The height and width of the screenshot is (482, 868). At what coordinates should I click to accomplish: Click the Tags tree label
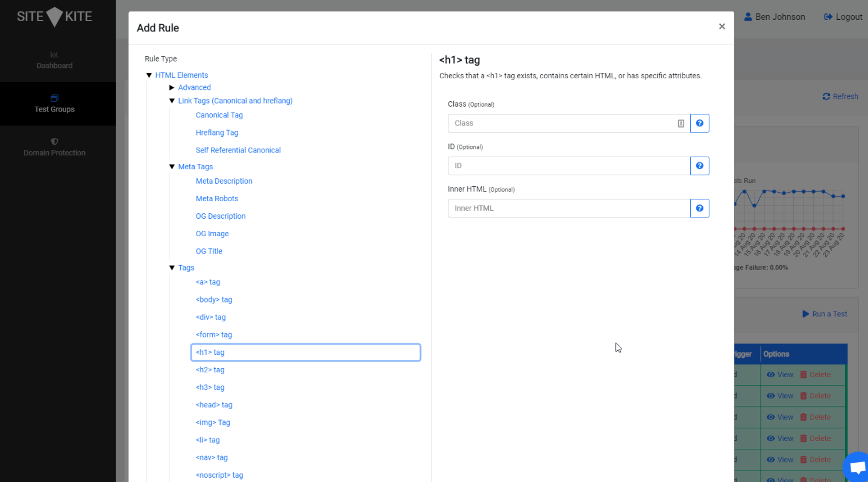coord(186,268)
